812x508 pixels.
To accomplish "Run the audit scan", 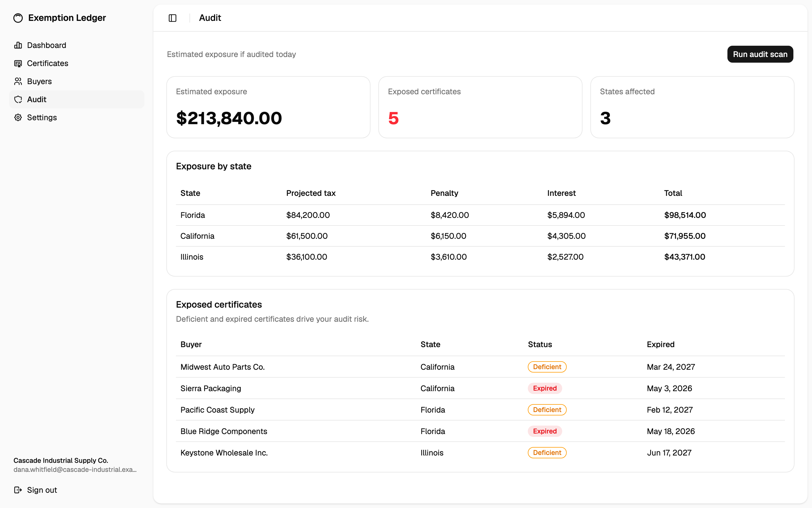I will tap(760, 54).
